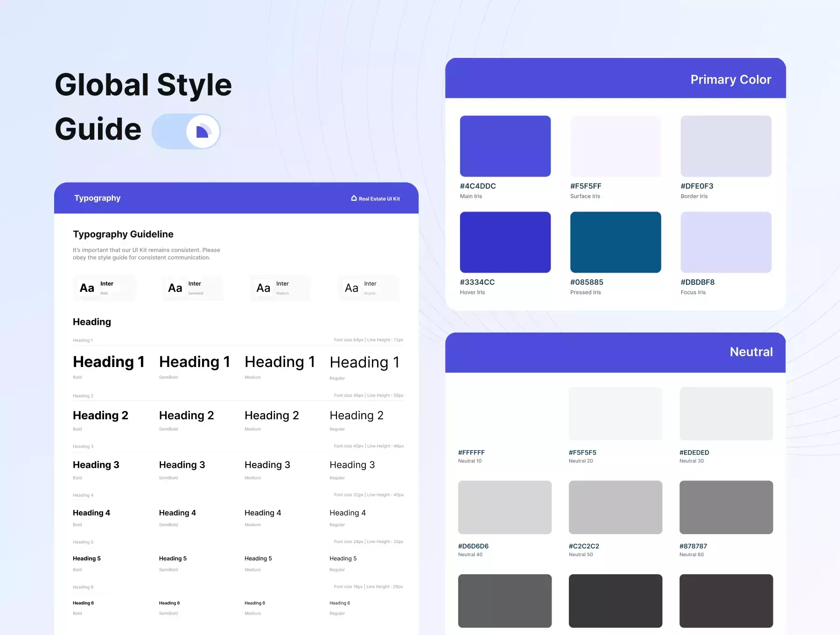This screenshot has height=635, width=840.
Task: Click the Bold Heading 1 sample text
Action: [x=108, y=362]
